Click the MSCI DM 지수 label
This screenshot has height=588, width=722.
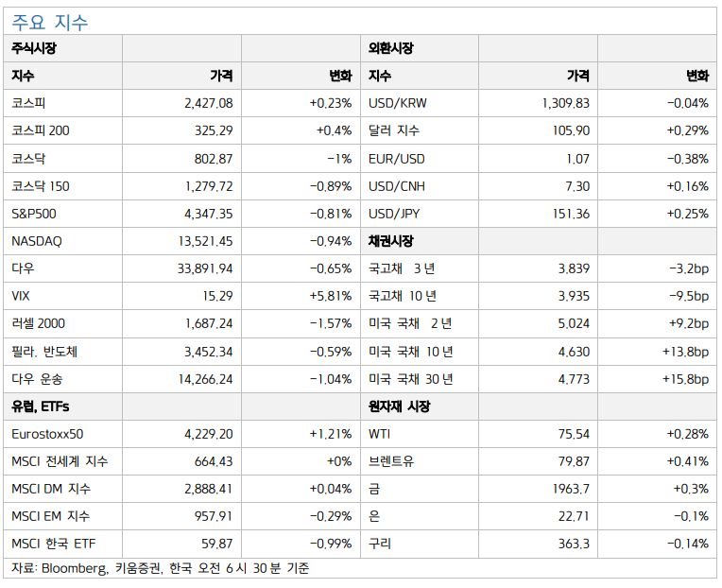pyautogui.click(x=51, y=489)
